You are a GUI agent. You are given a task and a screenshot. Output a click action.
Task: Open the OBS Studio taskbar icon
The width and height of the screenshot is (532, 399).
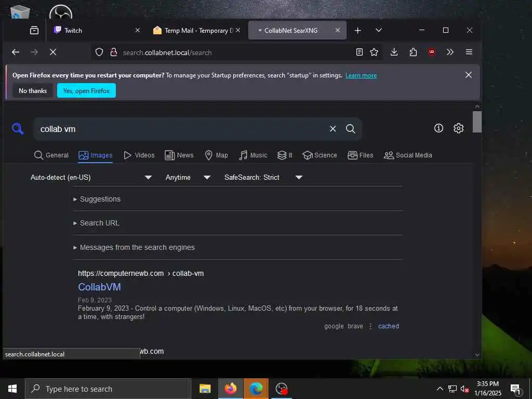(281, 389)
